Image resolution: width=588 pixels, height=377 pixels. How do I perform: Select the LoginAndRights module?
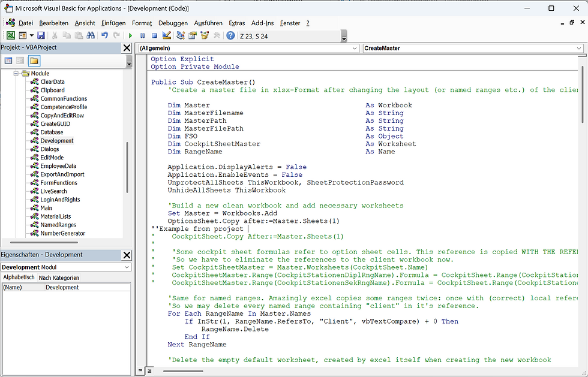tap(60, 200)
